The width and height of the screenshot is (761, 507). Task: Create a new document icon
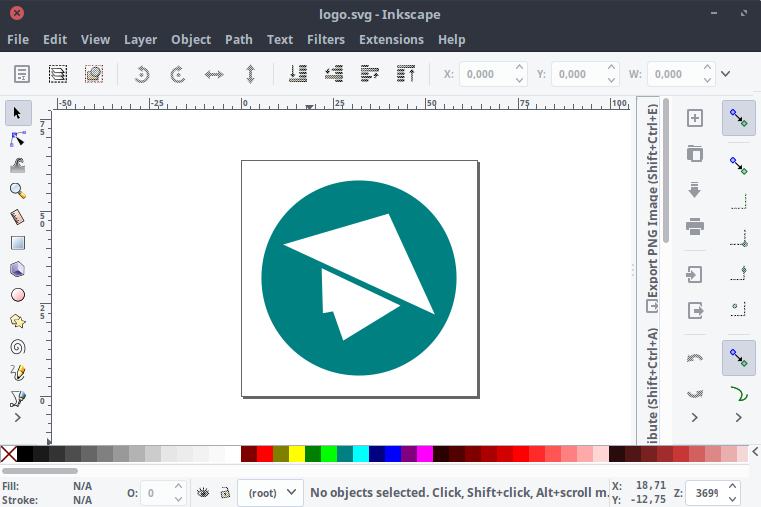click(695, 118)
